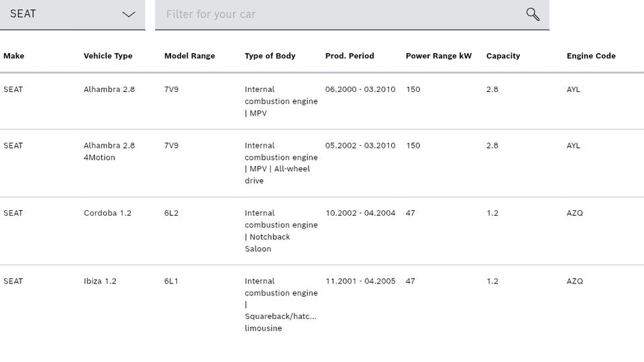
Task: Select the Alhambra 2.8 vehicle row
Action: pyautogui.click(x=109, y=89)
